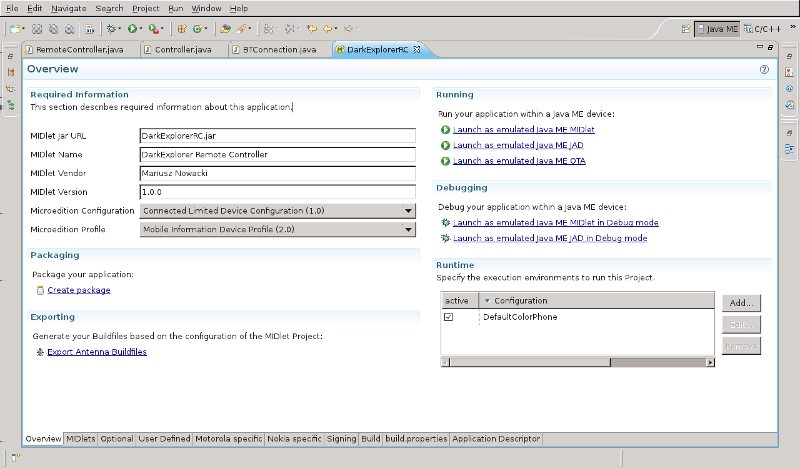
Task: Click the New Java Class icon
Action: (x=197, y=29)
